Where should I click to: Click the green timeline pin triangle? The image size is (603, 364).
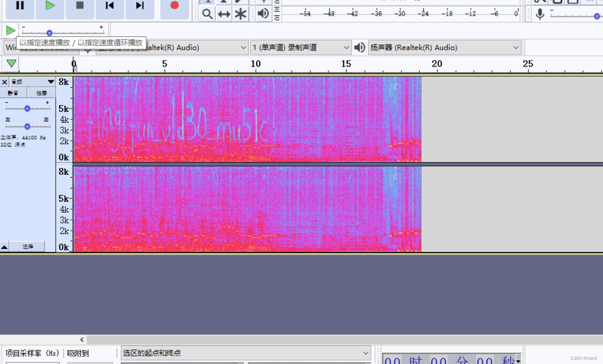tap(11, 63)
